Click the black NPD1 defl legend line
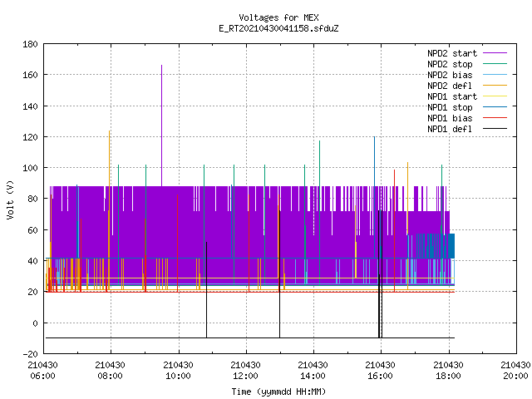 pyautogui.click(x=495, y=129)
